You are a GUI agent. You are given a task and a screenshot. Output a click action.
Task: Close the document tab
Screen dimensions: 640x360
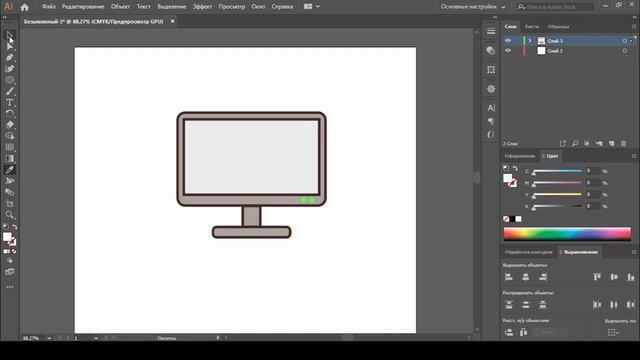coord(172,21)
